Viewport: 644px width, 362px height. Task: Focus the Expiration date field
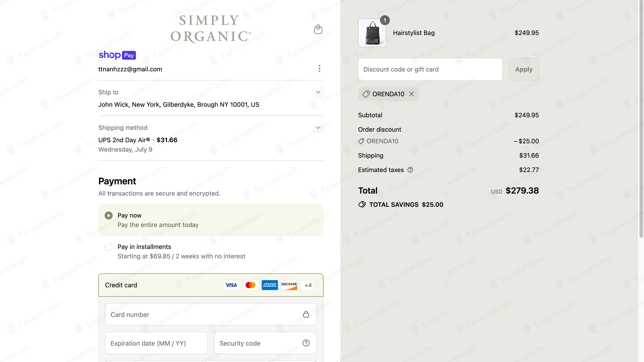tap(156, 343)
